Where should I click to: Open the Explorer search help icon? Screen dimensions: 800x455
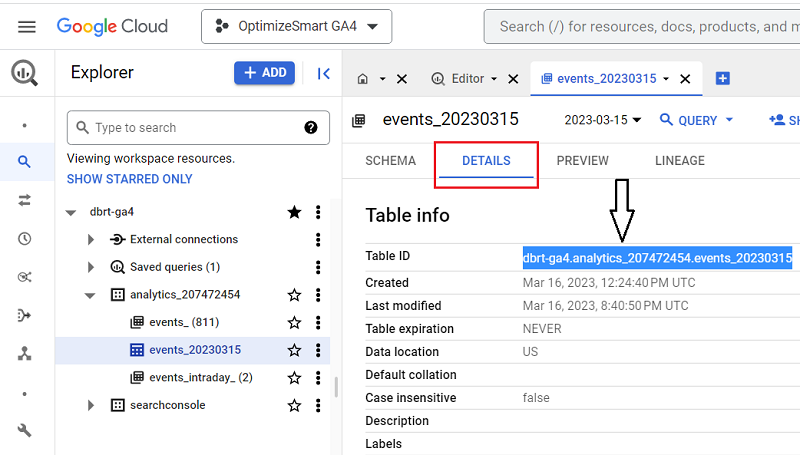[x=311, y=128]
